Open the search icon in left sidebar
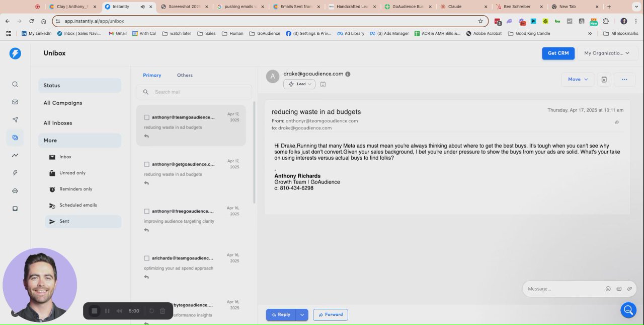The width and height of the screenshot is (644, 325). coord(15,84)
